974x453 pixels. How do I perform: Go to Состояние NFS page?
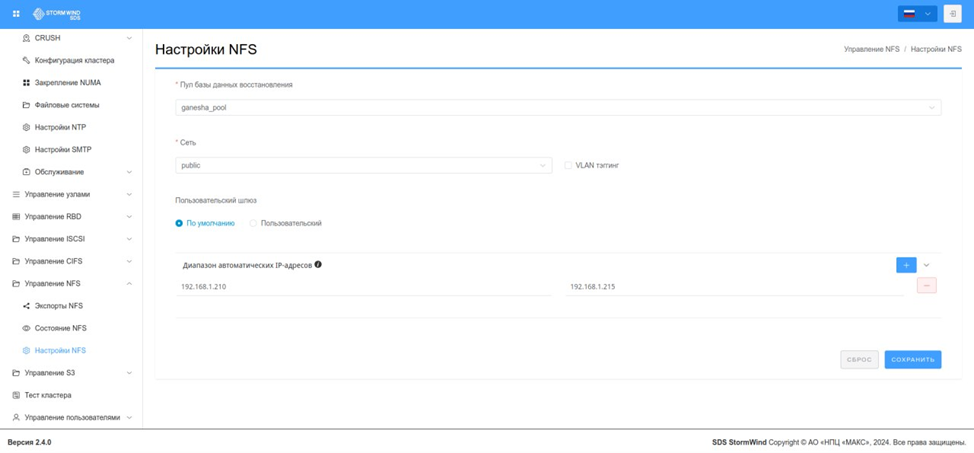(x=60, y=328)
